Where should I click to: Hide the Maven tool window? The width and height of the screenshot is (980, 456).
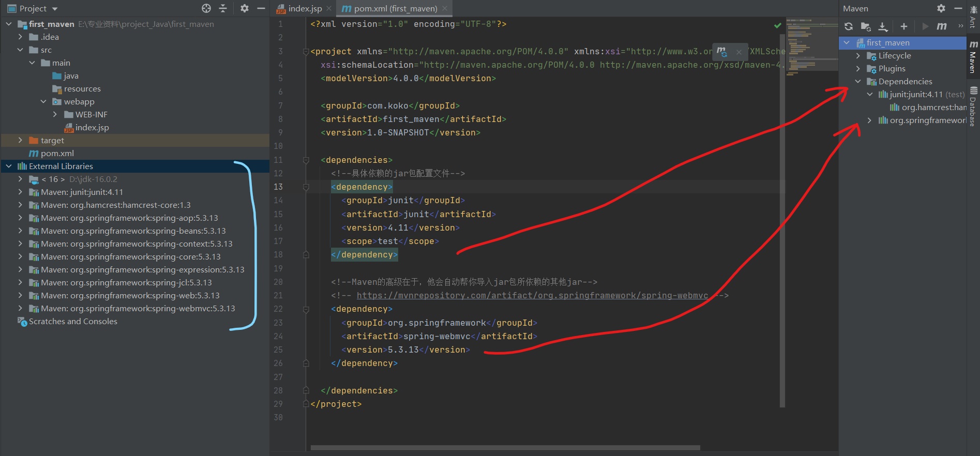pos(958,8)
